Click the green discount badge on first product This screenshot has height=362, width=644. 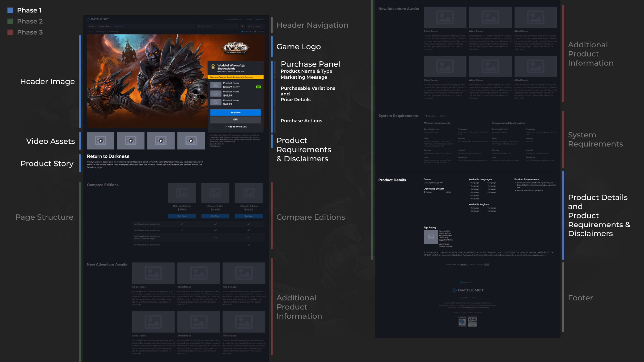[x=258, y=87]
